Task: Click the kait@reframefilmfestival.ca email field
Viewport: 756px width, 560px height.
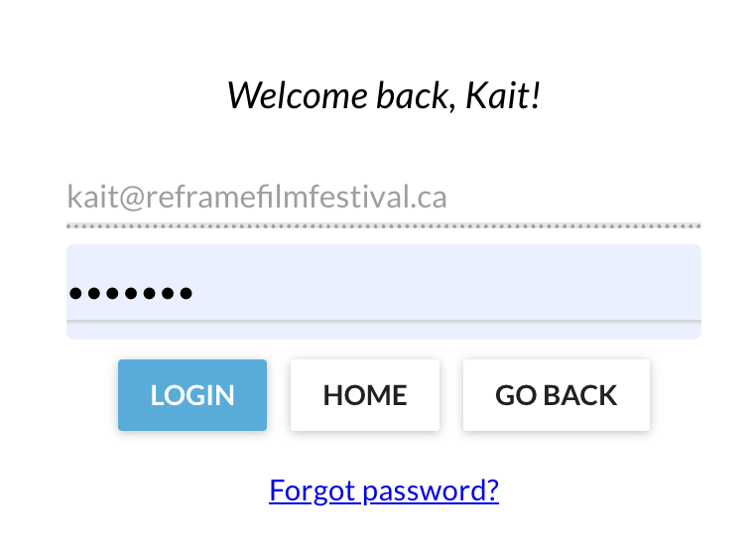Action: 383,197
